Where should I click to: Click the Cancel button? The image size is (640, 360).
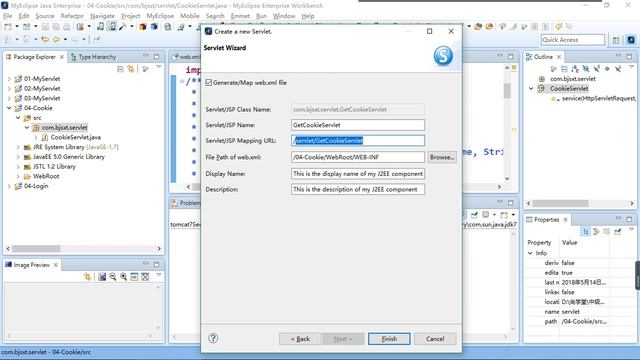(x=435, y=339)
